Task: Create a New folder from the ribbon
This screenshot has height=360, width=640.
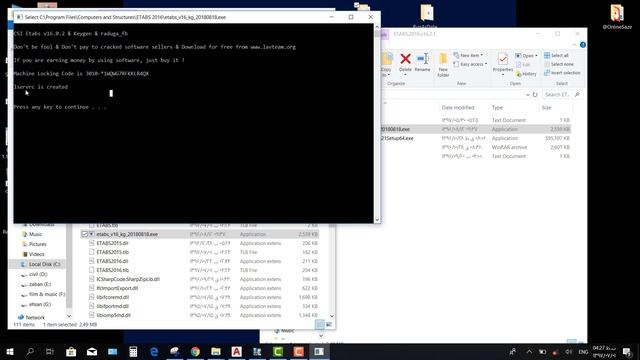Action: click(x=443, y=64)
